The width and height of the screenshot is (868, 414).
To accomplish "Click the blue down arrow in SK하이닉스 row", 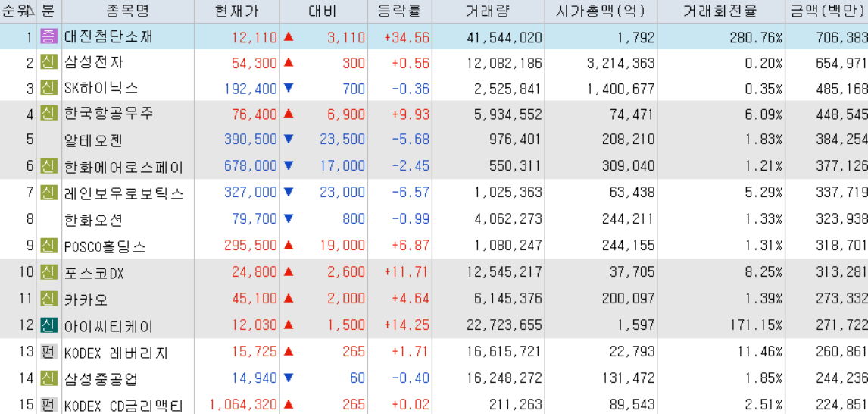I will pos(288,88).
